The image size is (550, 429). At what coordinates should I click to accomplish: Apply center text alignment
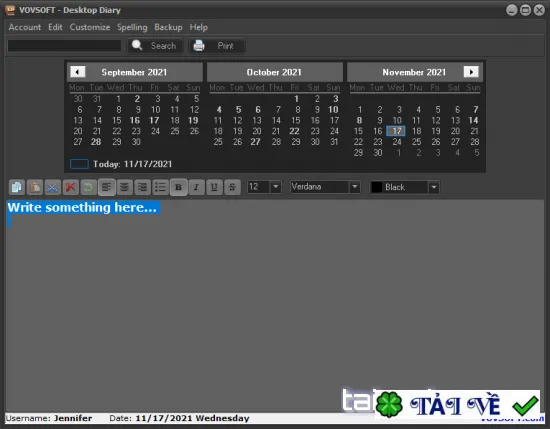click(125, 187)
